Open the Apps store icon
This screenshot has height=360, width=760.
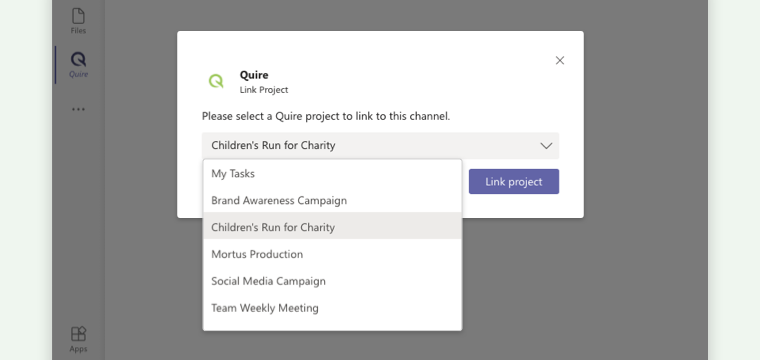click(78, 340)
